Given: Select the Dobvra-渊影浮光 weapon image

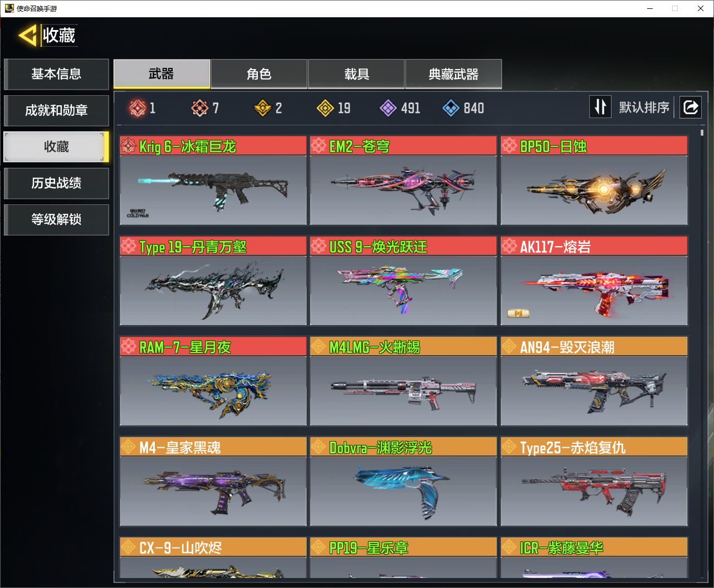Looking at the screenshot, I should coord(403,491).
